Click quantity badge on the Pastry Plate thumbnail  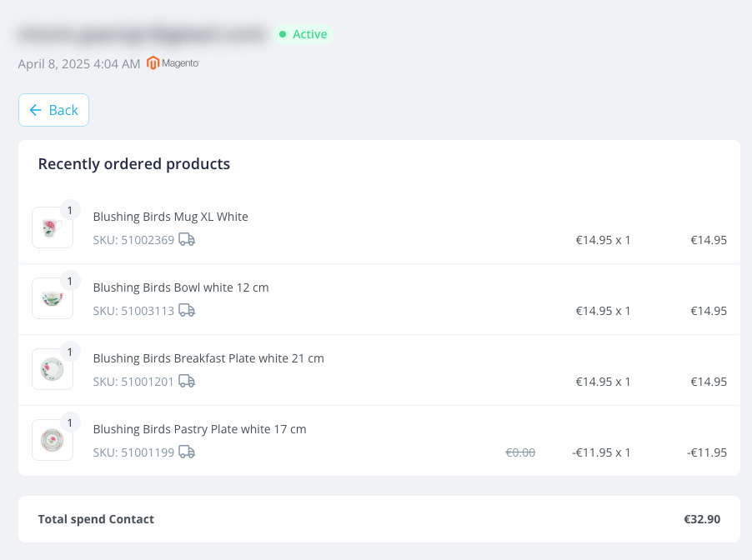click(x=70, y=422)
